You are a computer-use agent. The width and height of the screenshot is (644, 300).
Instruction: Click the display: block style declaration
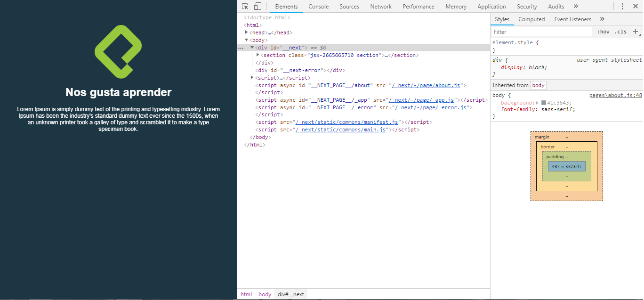click(524, 67)
